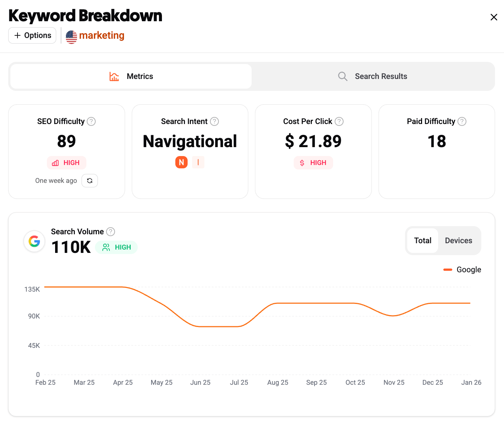Image resolution: width=504 pixels, height=422 pixels.
Task: Click the HIGH SEO difficulty badge
Action: 66,163
